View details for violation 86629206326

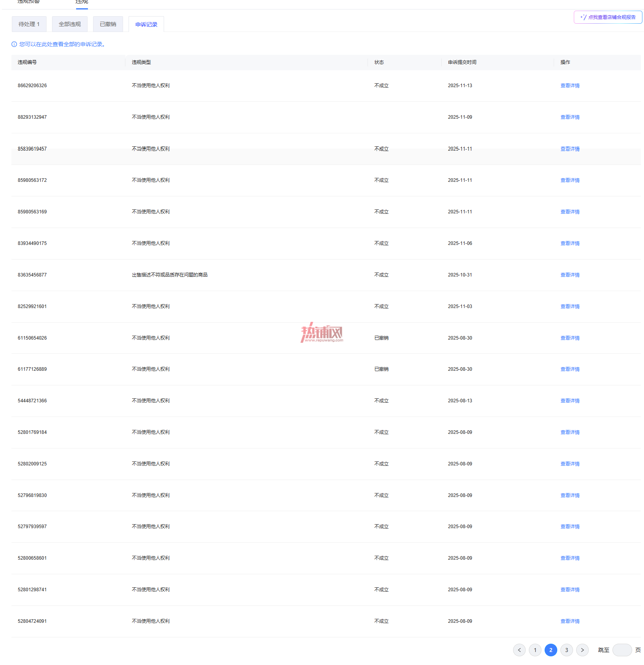[x=570, y=86]
